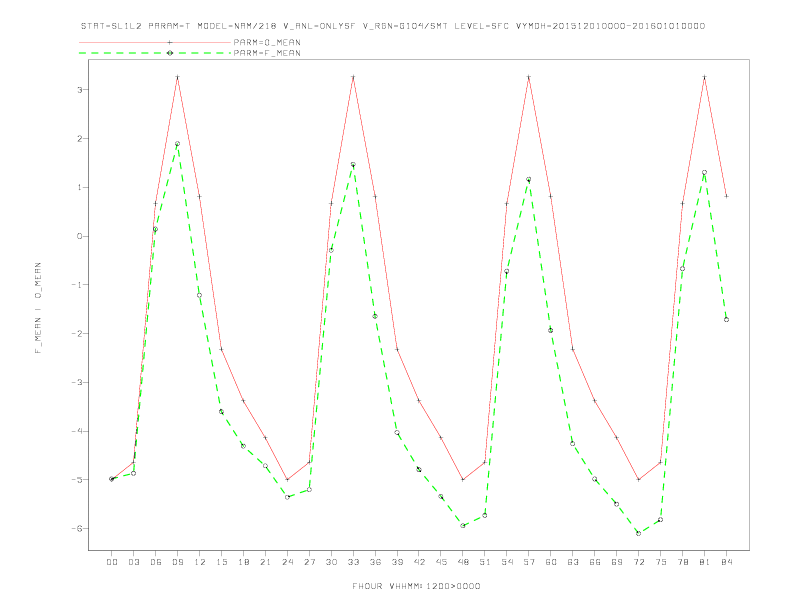Click y-axis tick label 1
Viewport: 792px width, 612px height.
tap(80, 187)
